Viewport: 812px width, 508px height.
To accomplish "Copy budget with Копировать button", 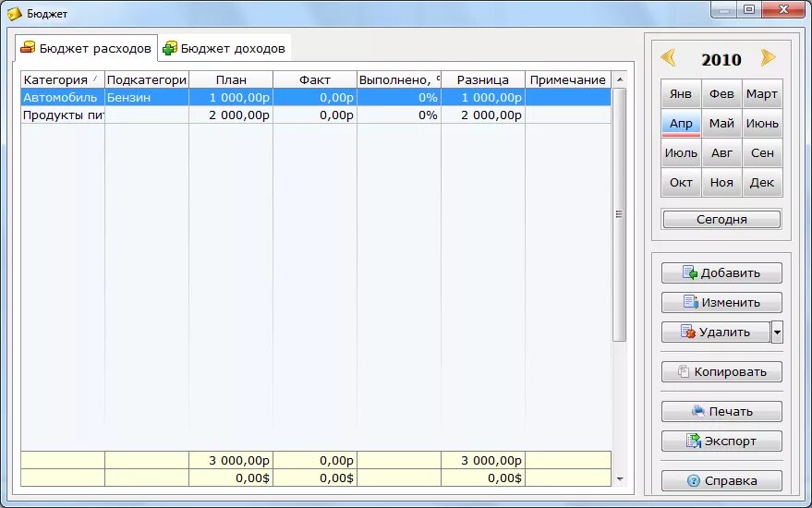I will pyautogui.click(x=721, y=372).
